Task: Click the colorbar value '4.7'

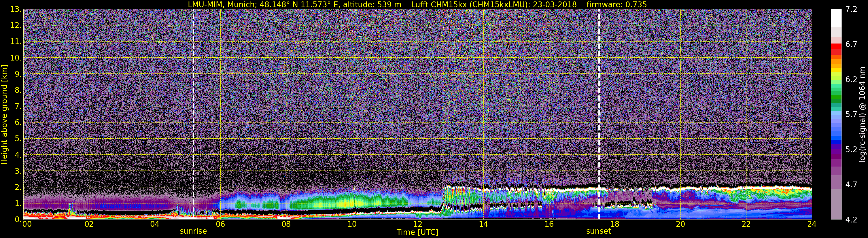Action: pos(851,184)
